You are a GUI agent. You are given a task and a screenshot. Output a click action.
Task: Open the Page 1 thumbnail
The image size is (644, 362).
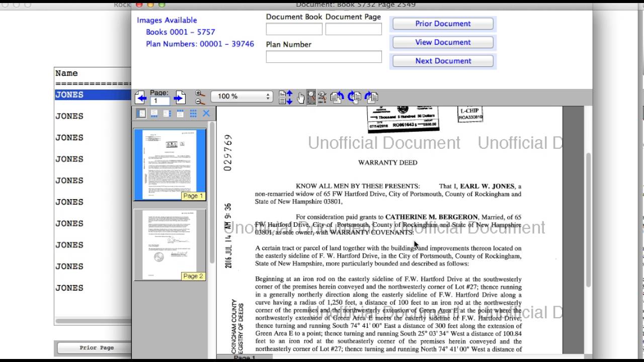(170, 164)
